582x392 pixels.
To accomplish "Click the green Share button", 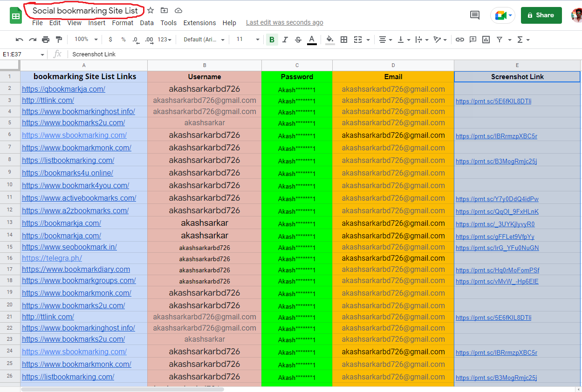I will pos(541,15).
